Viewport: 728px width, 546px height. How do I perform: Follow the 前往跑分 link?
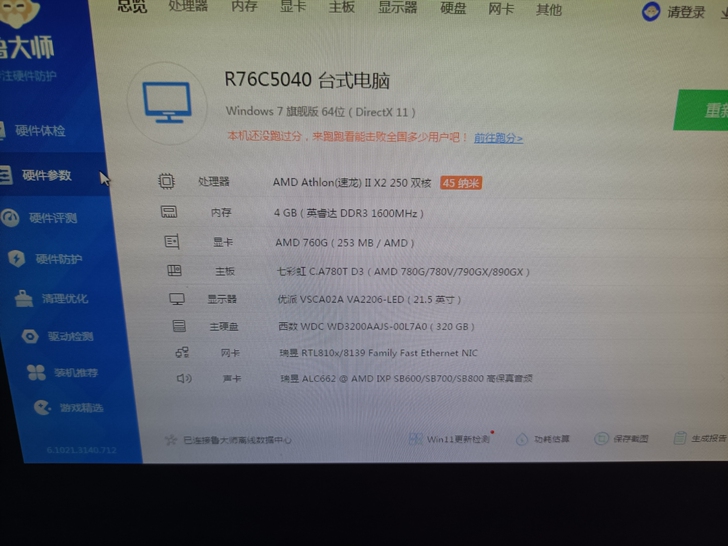point(498,138)
